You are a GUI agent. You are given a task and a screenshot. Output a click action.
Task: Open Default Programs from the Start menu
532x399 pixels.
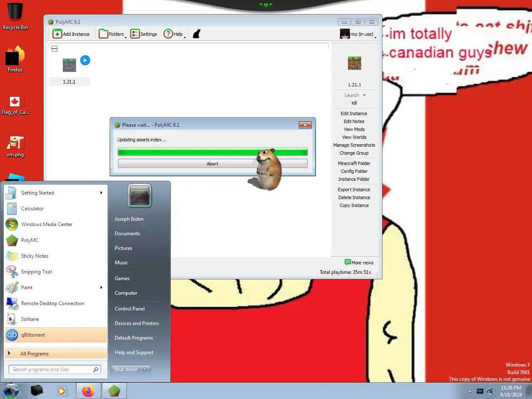(x=134, y=338)
